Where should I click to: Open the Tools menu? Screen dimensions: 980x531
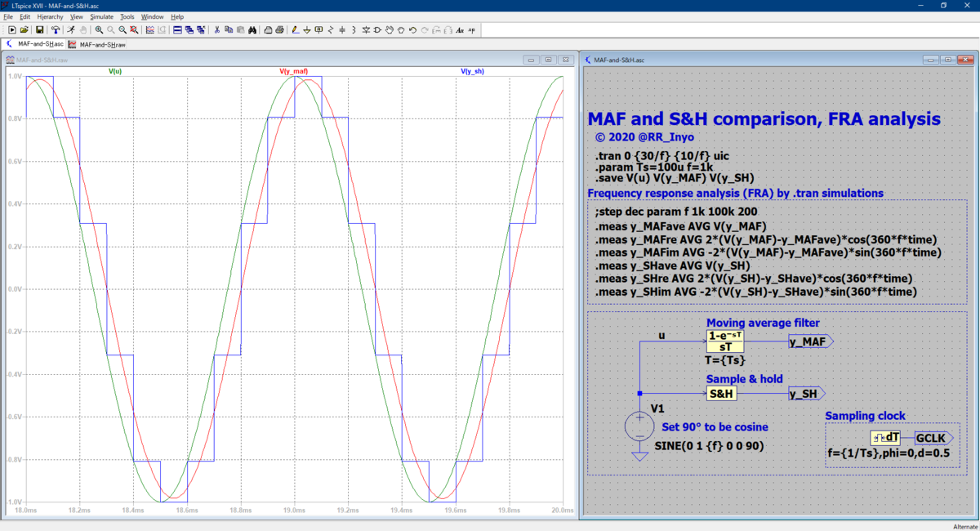click(x=127, y=16)
